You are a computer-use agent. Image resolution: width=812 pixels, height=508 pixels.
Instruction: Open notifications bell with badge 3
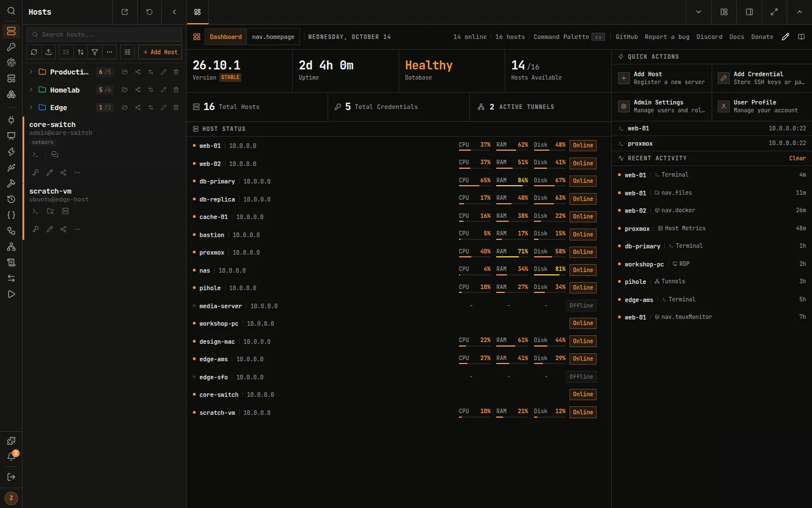click(x=11, y=457)
